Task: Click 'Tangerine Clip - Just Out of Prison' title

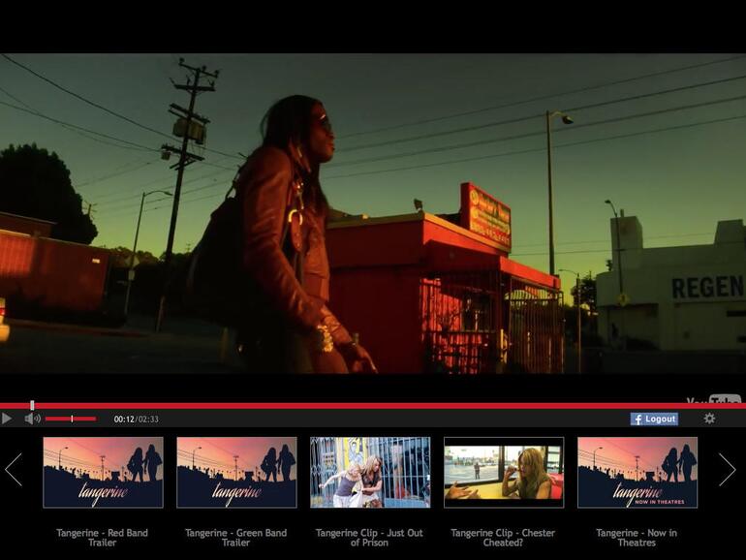Action: (x=369, y=538)
